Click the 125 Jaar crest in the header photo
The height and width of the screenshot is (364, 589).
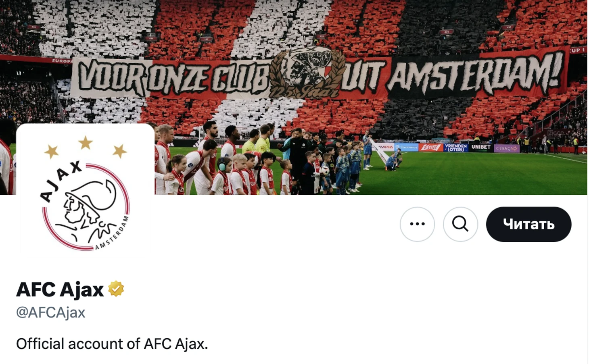[308, 73]
